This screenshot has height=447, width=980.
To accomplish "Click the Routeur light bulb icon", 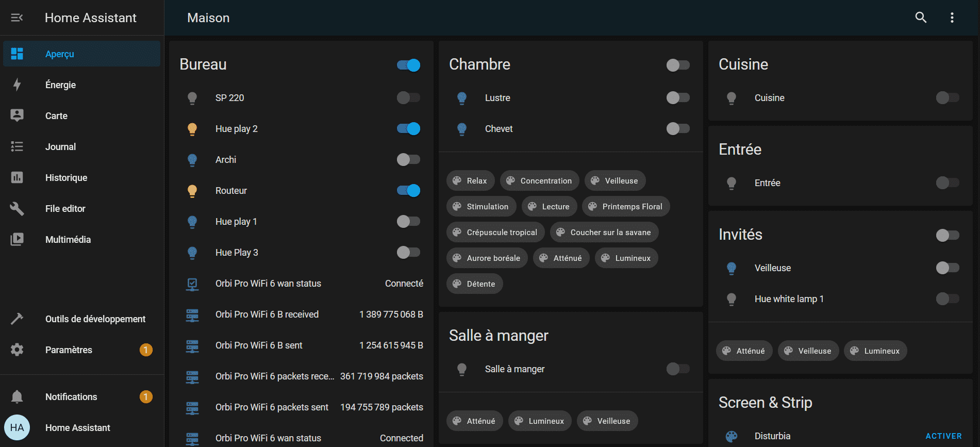I will pyautogui.click(x=192, y=191).
